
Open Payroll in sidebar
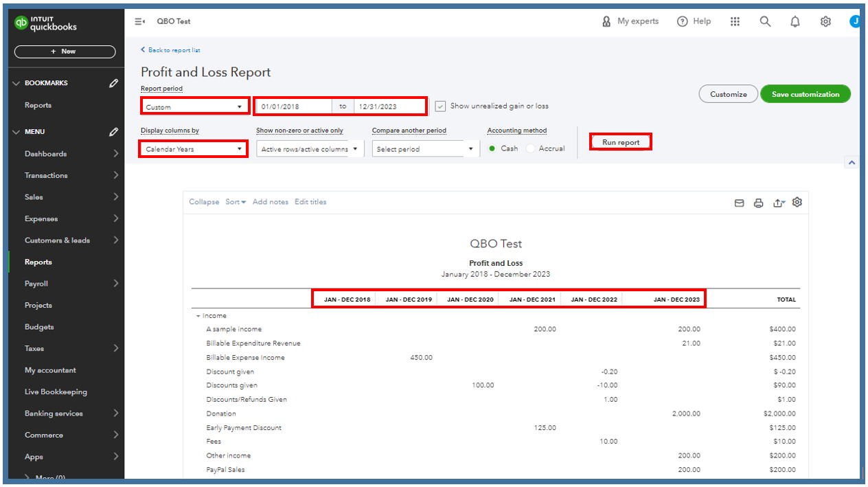pyautogui.click(x=36, y=284)
